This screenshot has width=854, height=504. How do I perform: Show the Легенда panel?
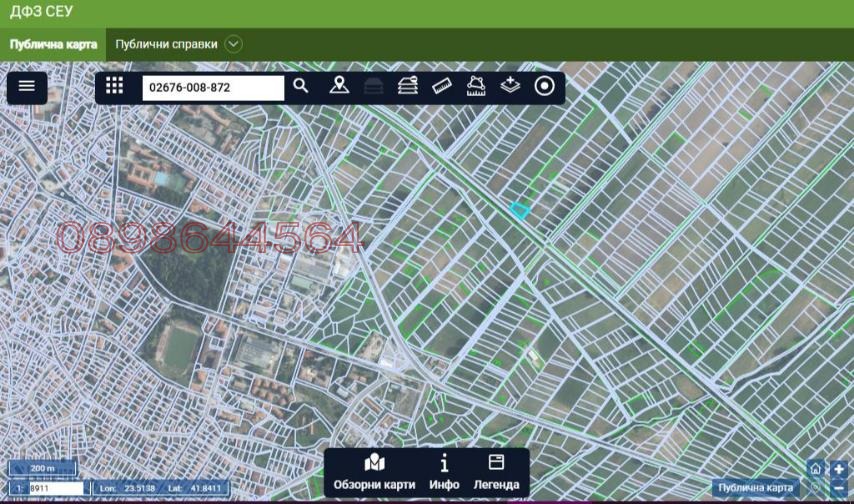496,473
